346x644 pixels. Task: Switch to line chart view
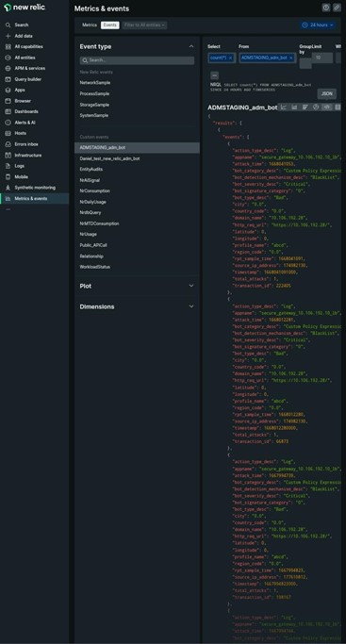(283, 107)
